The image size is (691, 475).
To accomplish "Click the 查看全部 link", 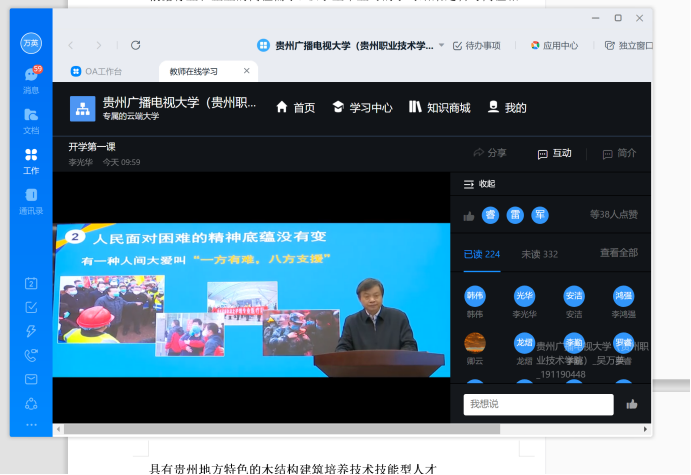I will 617,254.
